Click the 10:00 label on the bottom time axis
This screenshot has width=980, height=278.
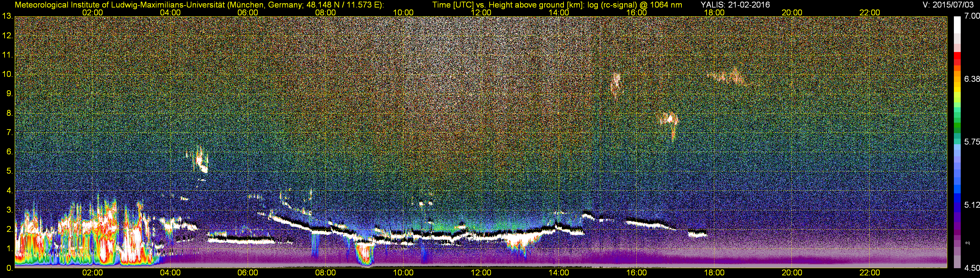click(403, 273)
